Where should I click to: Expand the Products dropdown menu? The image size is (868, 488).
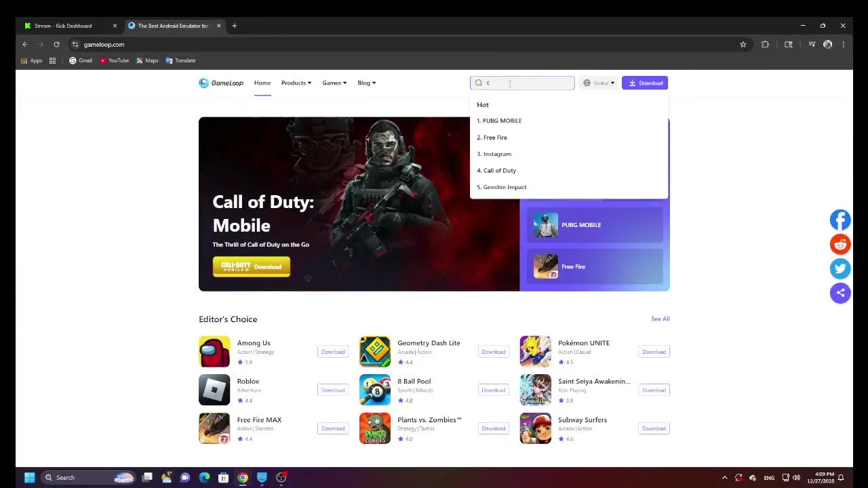pos(296,83)
